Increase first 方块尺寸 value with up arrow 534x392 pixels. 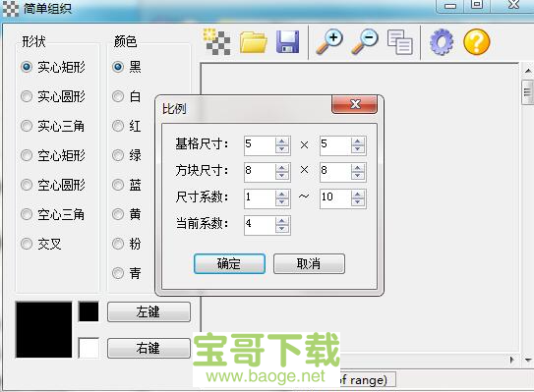point(282,168)
